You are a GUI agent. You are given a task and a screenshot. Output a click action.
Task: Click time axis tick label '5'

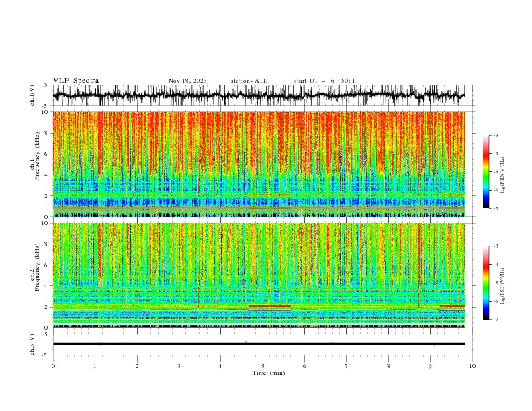263,366
